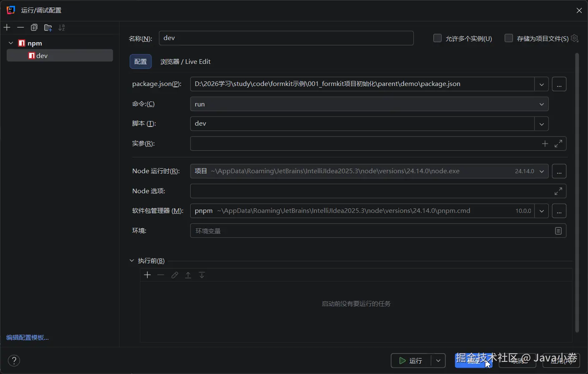Open the 编辑配置模板... link
Viewport: 588px width, 374px height.
28,337
